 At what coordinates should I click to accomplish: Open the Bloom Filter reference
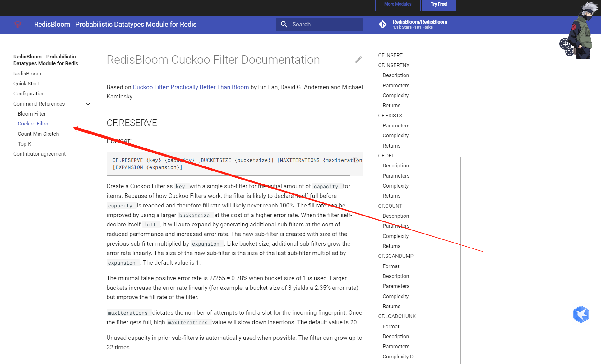(x=32, y=114)
